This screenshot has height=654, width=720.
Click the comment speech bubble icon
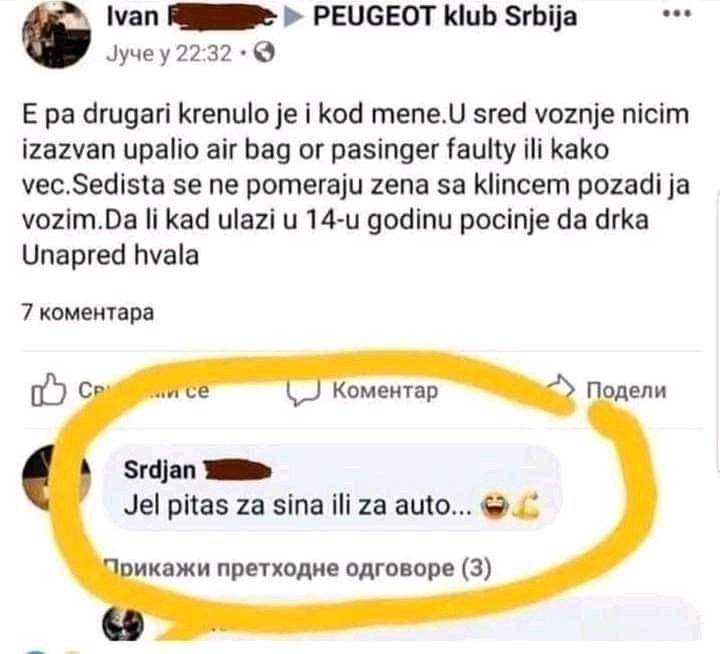tap(303, 392)
